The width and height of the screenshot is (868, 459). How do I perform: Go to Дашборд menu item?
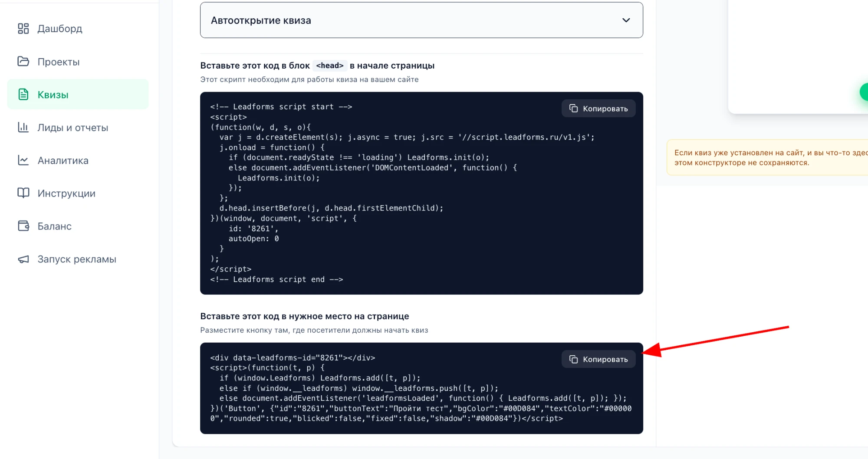(78, 29)
